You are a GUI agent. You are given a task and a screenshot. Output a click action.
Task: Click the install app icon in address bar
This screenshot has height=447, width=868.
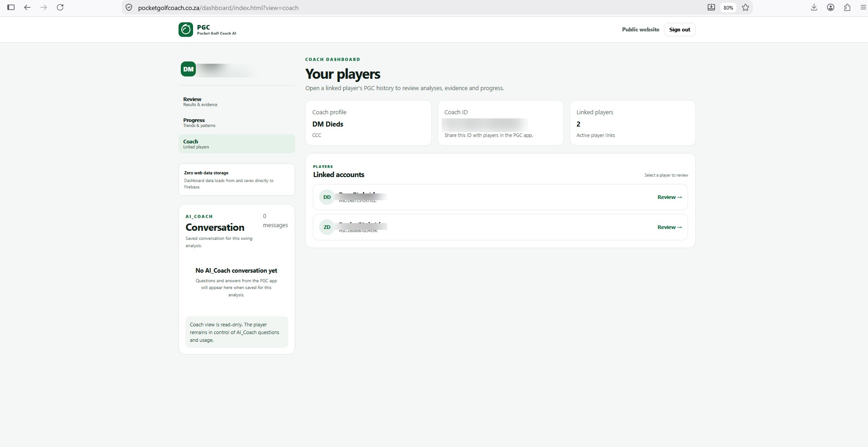pos(711,7)
